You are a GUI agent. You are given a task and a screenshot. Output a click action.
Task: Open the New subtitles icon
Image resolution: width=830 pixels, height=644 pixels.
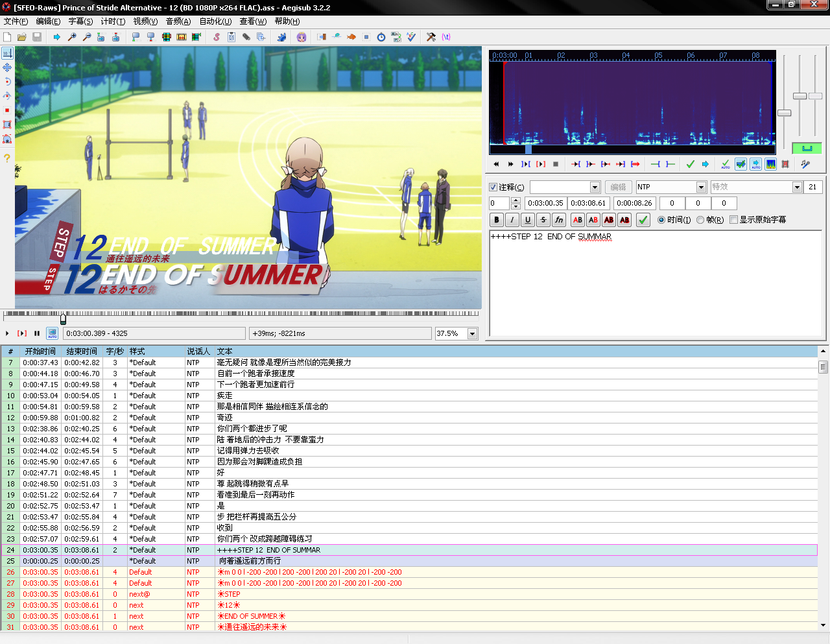click(x=8, y=37)
